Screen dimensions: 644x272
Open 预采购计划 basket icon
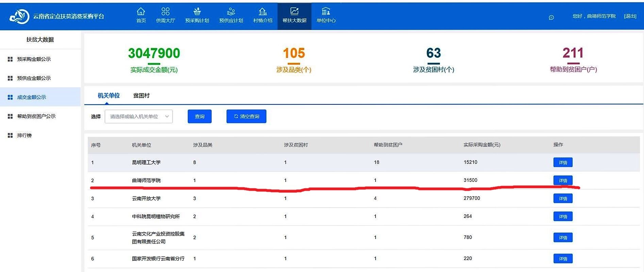[x=197, y=12]
